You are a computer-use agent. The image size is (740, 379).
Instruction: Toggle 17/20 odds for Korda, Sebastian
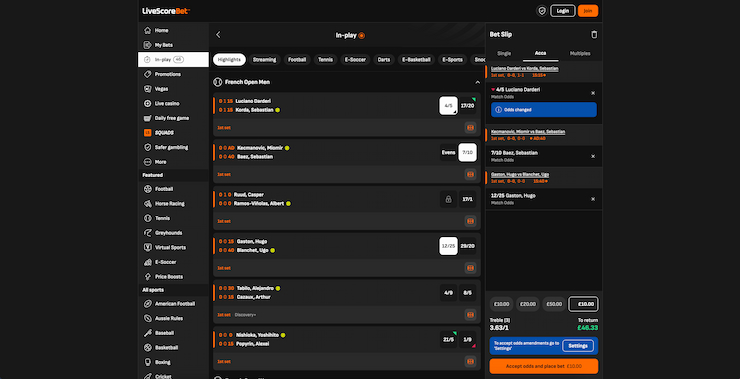[467, 106]
